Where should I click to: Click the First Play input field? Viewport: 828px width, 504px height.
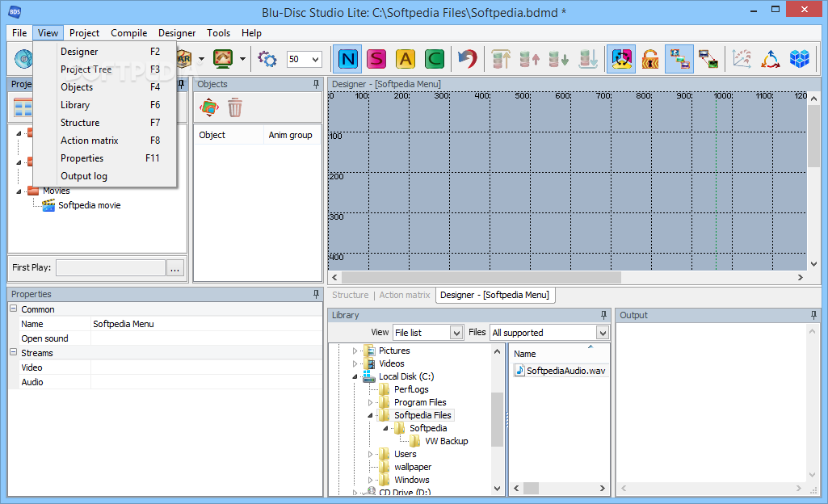point(111,267)
